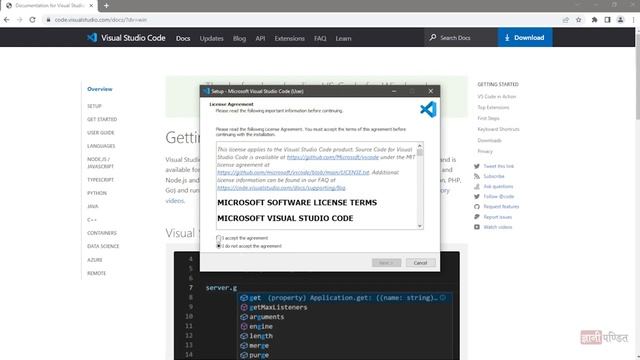Click the license text scroll down arrow
The width and height of the screenshot is (640, 360).
click(420, 226)
